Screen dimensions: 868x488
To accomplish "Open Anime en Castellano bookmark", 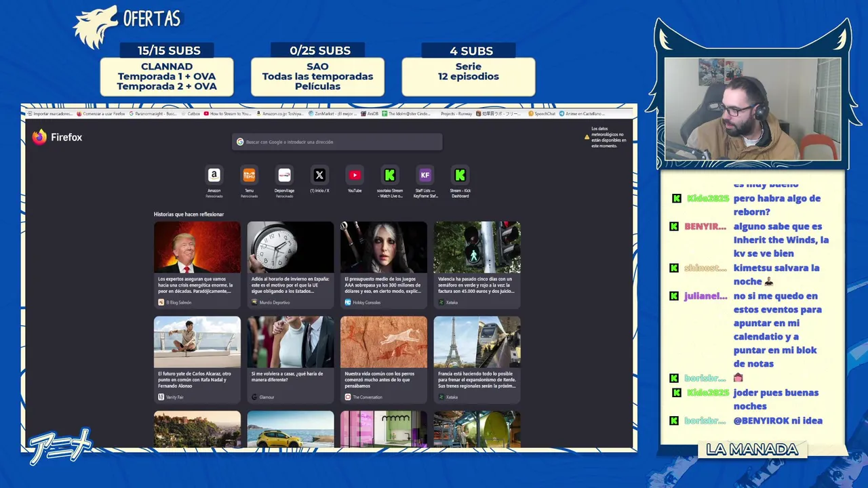I will point(583,114).
